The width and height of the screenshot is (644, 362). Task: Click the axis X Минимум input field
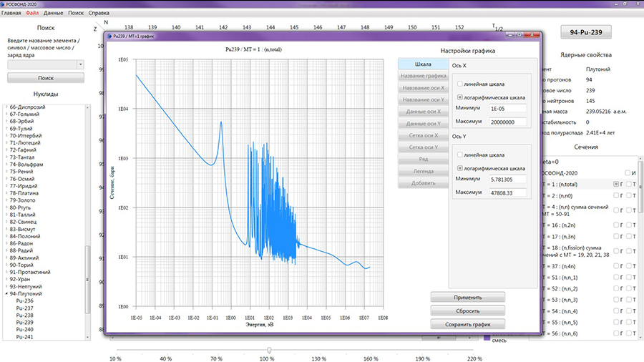(x=507, y=109)
